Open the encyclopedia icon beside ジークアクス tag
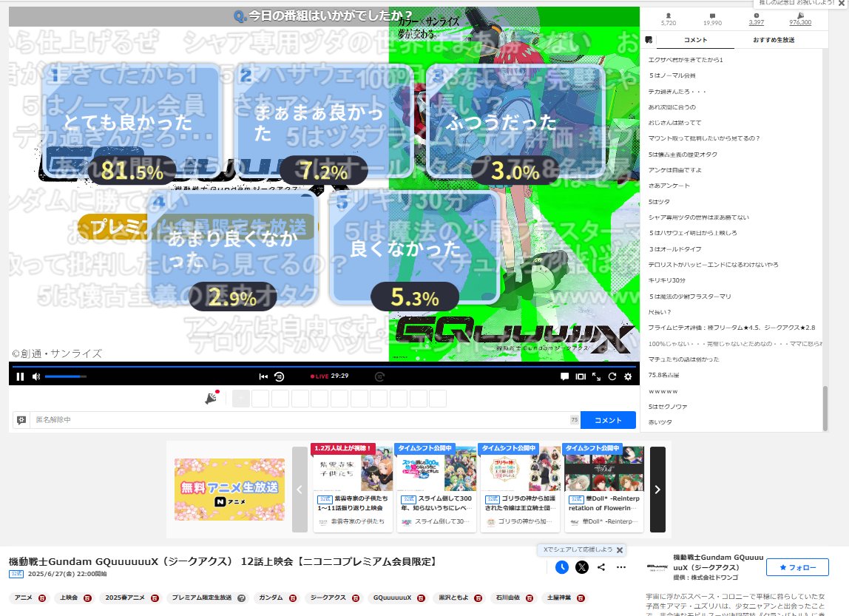Image resolution: width=849 pixels, height=616 pixels. (356, 598)
